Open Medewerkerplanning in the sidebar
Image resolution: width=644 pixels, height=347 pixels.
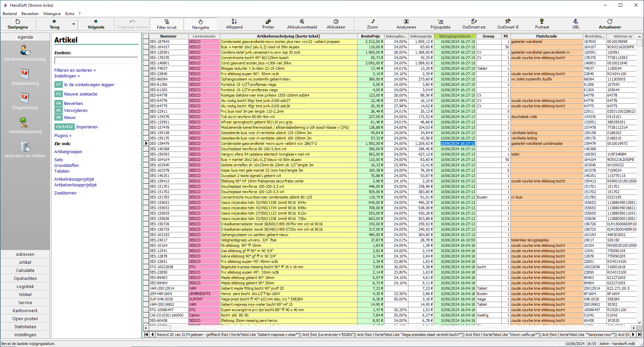point(25,51)
